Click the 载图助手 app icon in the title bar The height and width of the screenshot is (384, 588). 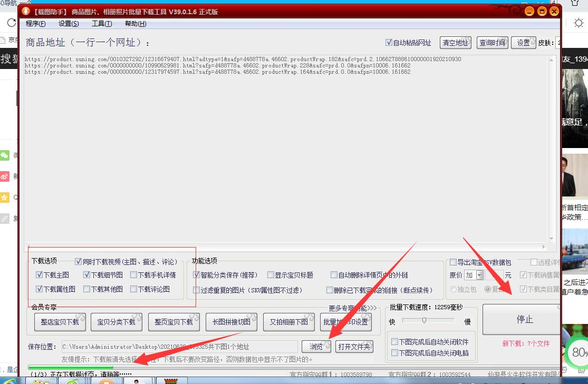[26, 11]
